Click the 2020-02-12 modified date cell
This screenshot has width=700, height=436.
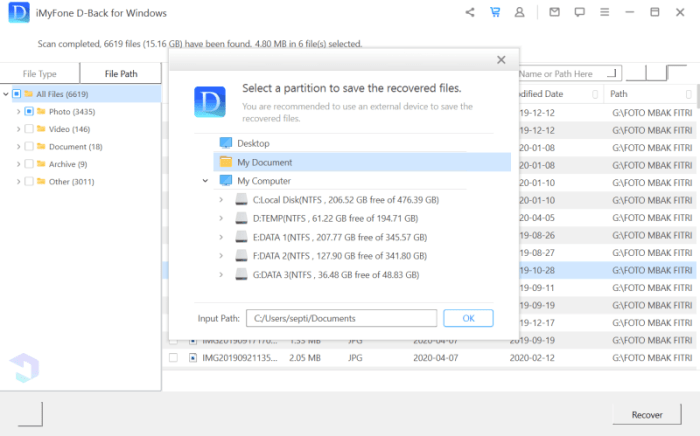pos(532,357)
